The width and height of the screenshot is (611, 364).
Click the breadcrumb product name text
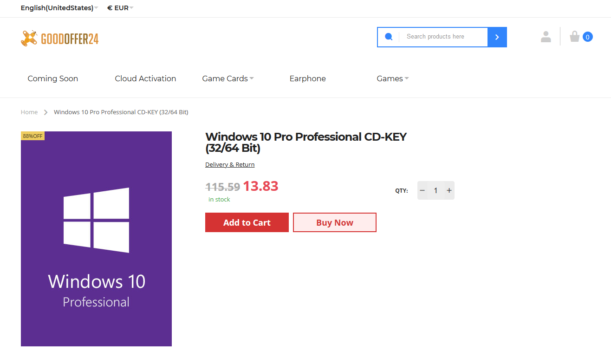pyautogui.click(x=121, y=112)
